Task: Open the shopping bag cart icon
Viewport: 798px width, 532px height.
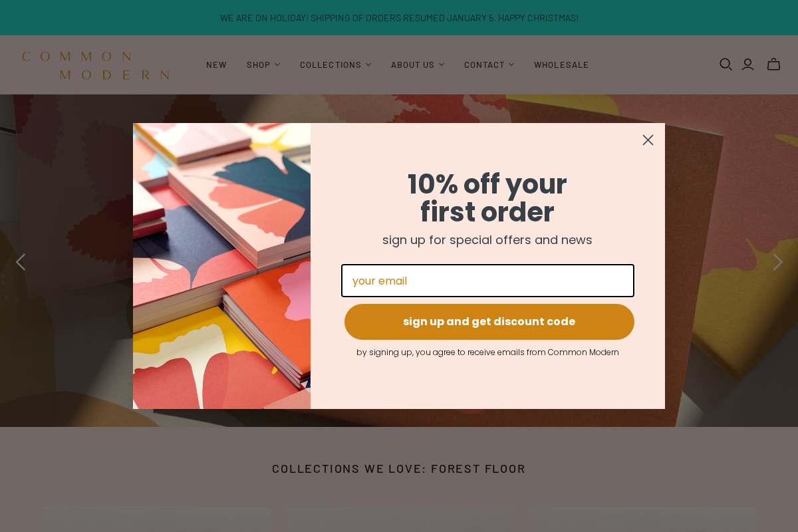Action: (x=773, y=65)
